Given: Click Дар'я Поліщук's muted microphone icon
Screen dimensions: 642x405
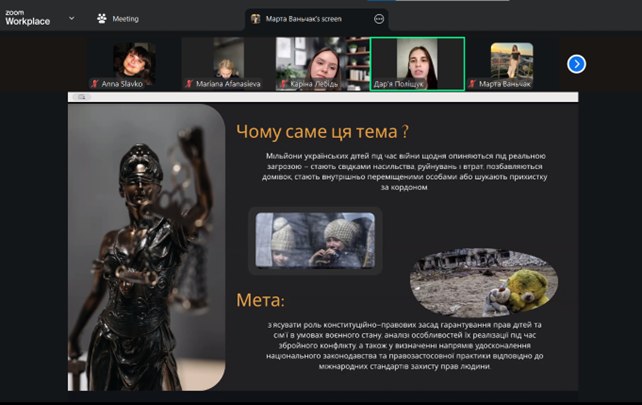Looking at the screenshot, I should (x=377, y=84).
